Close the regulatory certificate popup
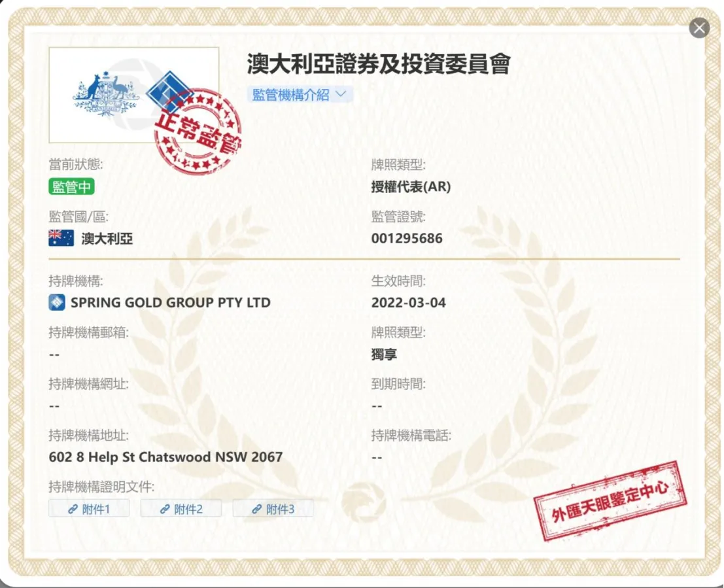The image size is (724, 588). (699, 28)
